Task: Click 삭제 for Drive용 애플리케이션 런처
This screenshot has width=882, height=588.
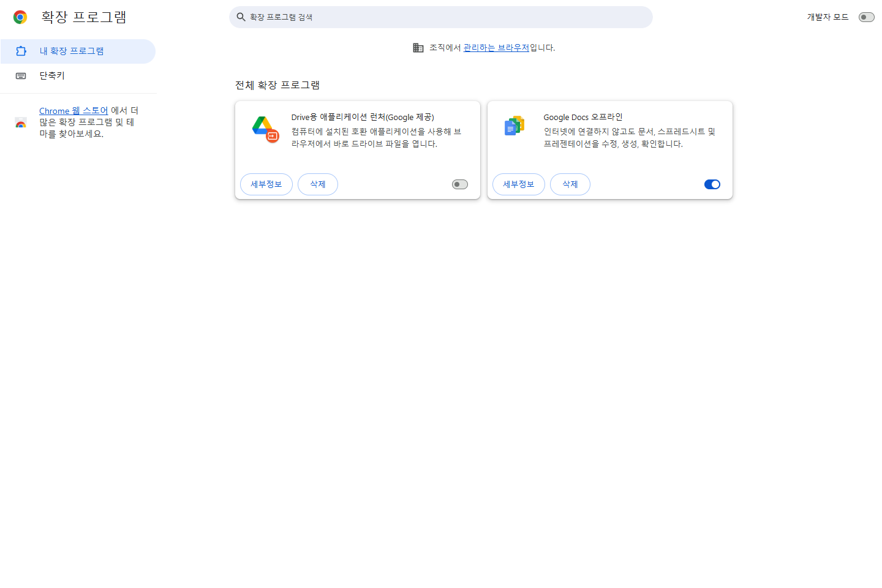Action: (x=318, y=184)
